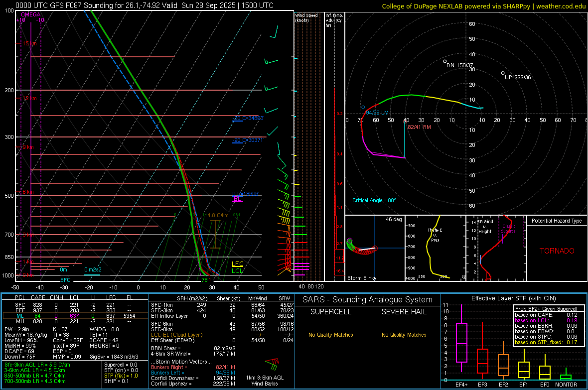
Task: Click the K = 37 index value
Action: click(x=60, y=329)
